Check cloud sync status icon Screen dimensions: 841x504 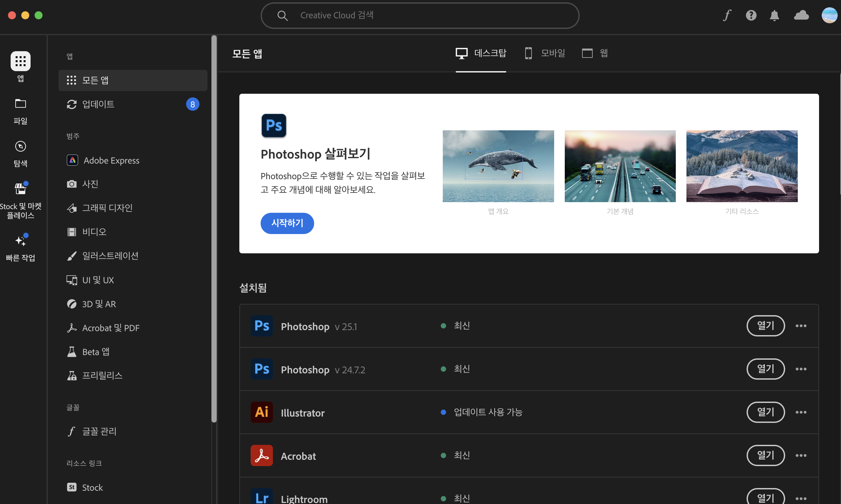(x=801, y=15)
